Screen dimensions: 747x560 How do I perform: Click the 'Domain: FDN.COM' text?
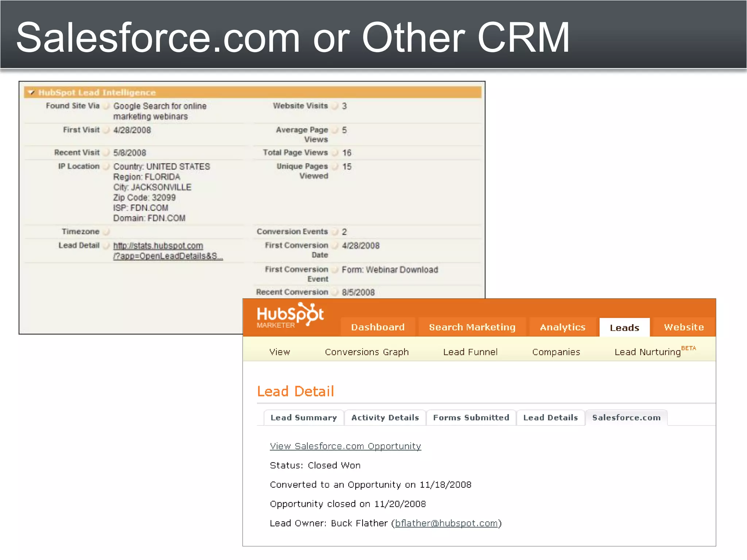click(x=149, y=218)
